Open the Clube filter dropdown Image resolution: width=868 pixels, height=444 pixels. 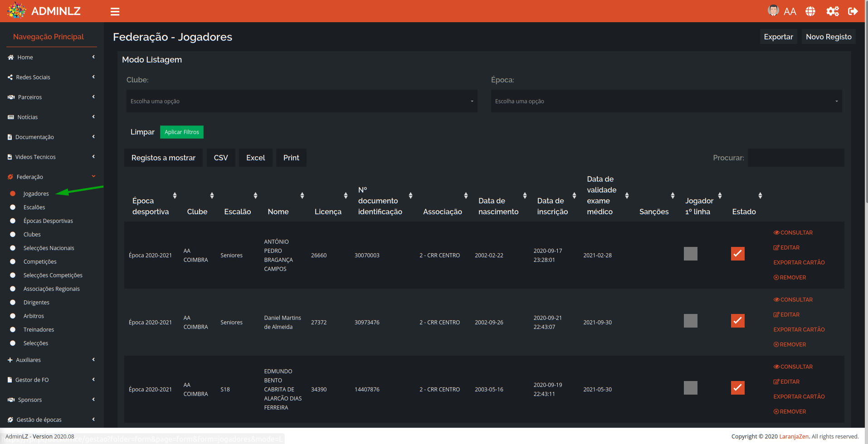click(302, 101)
